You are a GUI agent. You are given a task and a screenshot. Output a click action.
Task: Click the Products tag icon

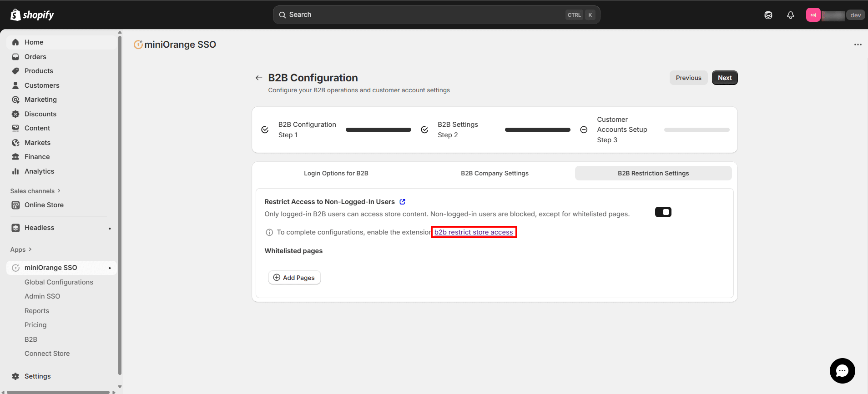click(15, 71)
